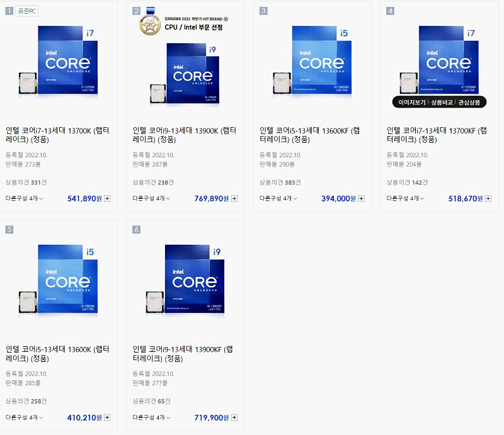Click the plus icon beside 769,890원 price

point(234,198)
